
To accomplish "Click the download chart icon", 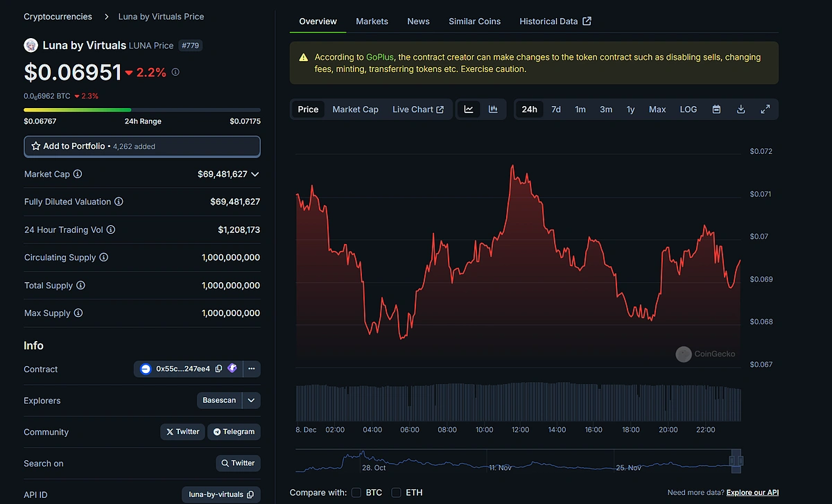I will 740,109.
